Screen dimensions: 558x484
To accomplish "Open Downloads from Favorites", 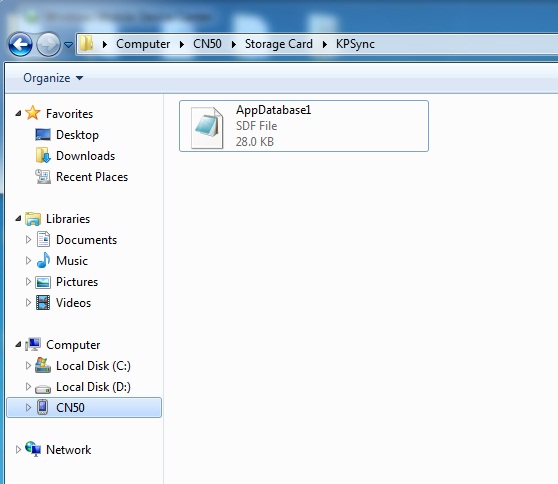I will tap(85, 156).
